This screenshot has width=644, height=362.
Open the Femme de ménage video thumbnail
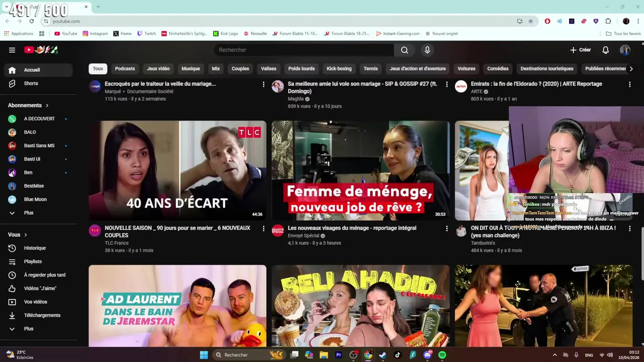[360, 170]
